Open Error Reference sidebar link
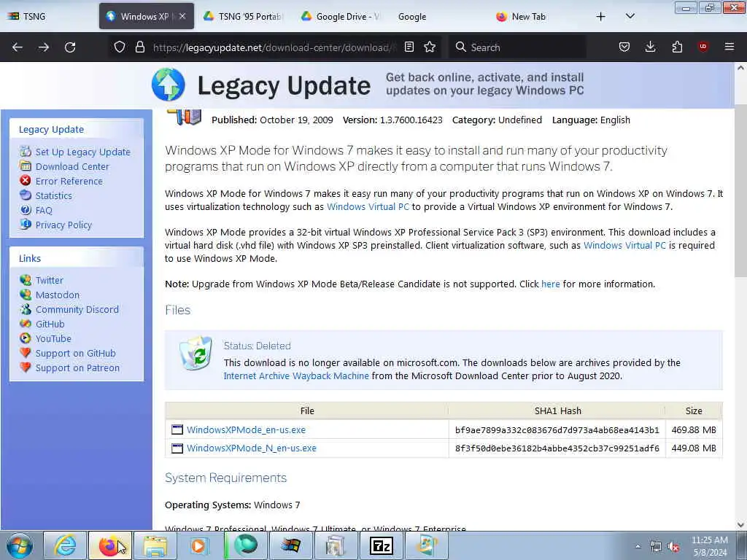 (69, 182)
